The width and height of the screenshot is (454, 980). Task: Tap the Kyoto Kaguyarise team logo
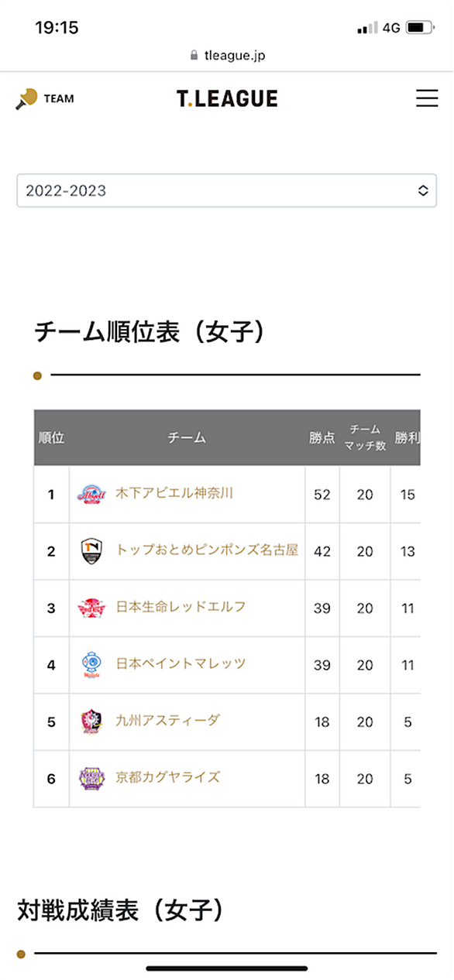click(x=91, y=778)
